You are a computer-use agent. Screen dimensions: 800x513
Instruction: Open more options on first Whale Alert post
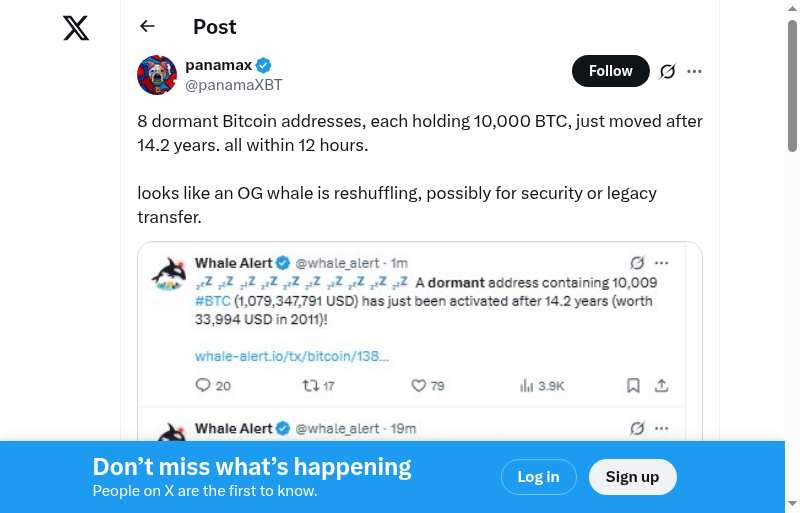pos(661,263)
